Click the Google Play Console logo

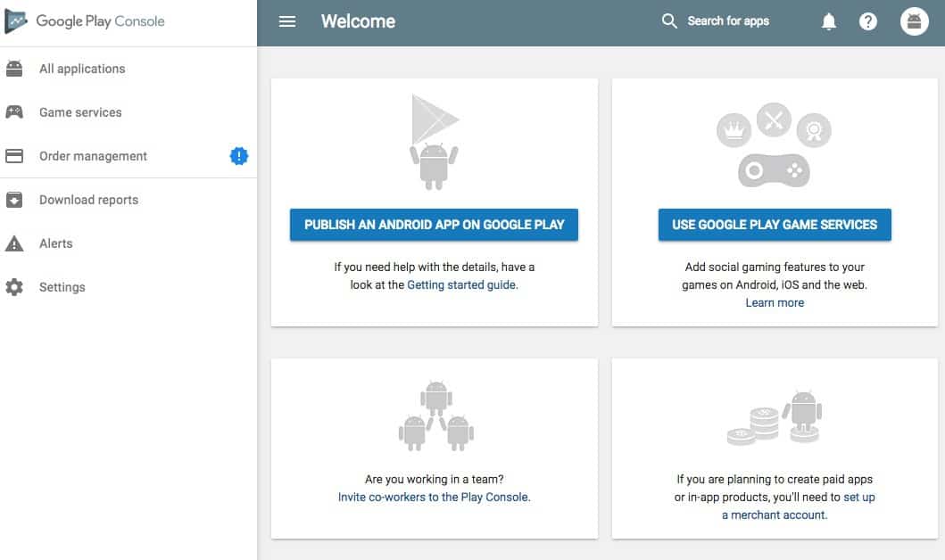coord(85,21)
